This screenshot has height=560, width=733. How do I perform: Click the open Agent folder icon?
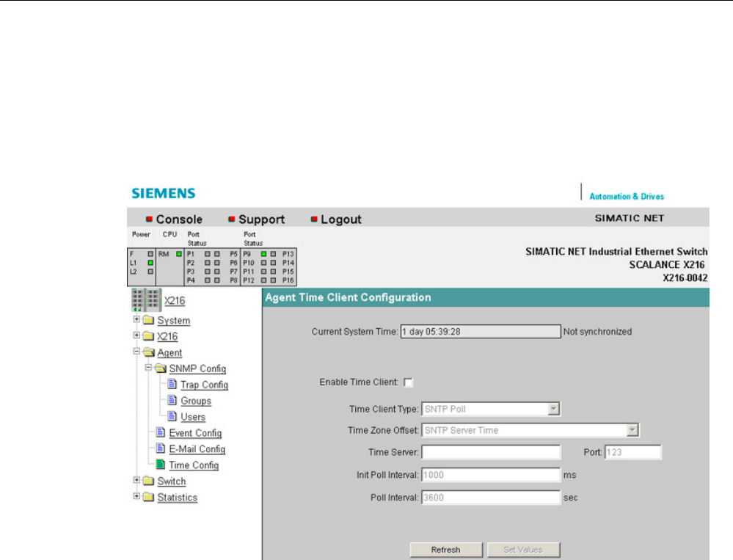click(x=149, y=352)
